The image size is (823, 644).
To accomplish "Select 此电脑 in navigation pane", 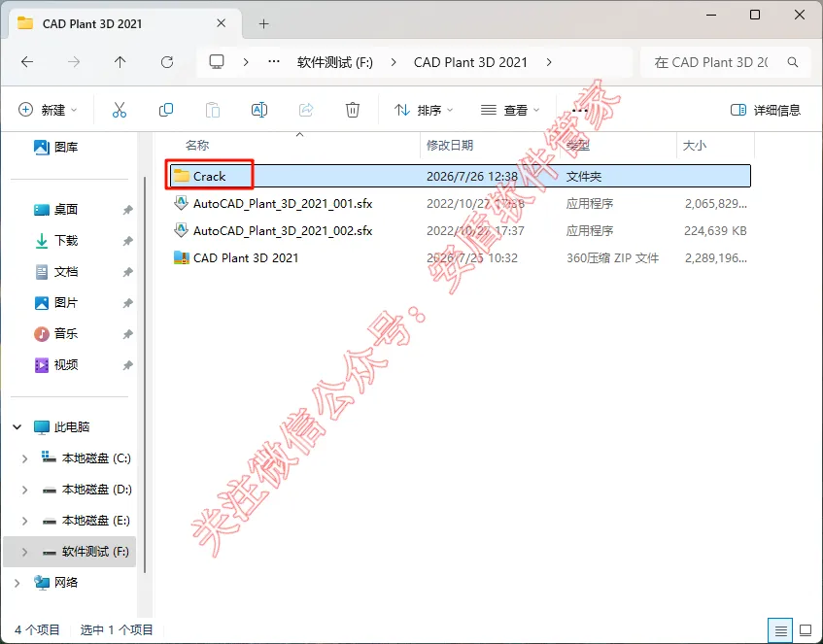I will click(61, 427).
